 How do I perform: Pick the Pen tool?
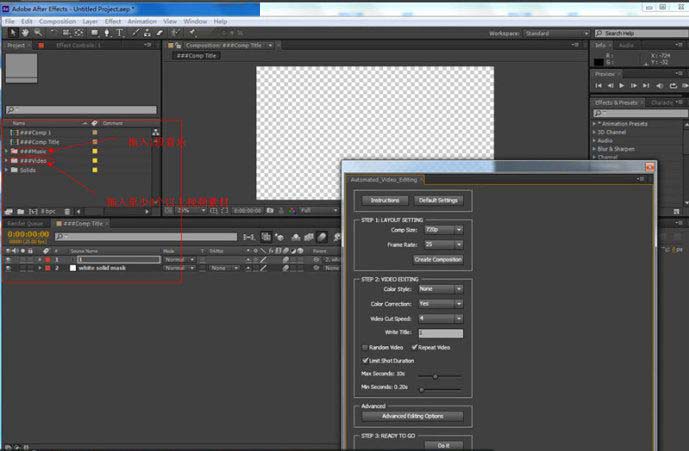[x=106, y=32]
